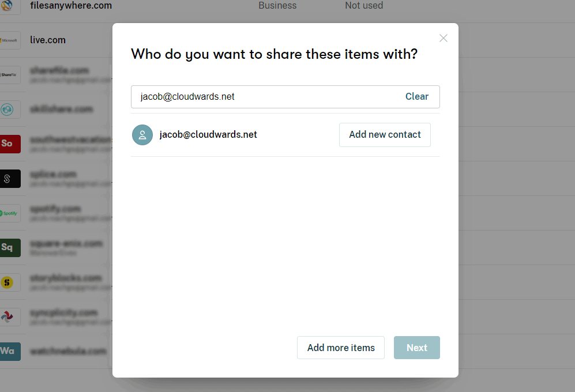The image size is (575, 392).
Task: Select the jacob@cloudwards.net contact suggestion
Action: point(208,135)
